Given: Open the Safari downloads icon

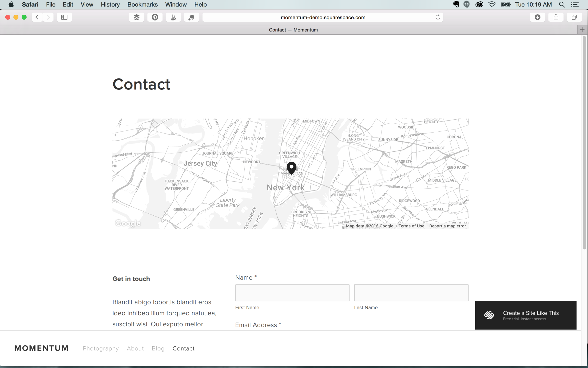Looking at the screenshot, I should [x=537, y=17].
